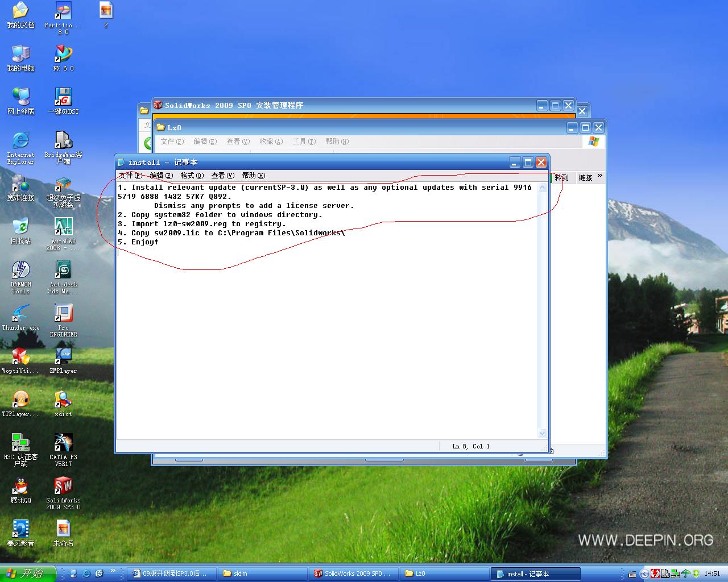Click the 开始 Start button
The image size is (728, 582).
[27, 573]
